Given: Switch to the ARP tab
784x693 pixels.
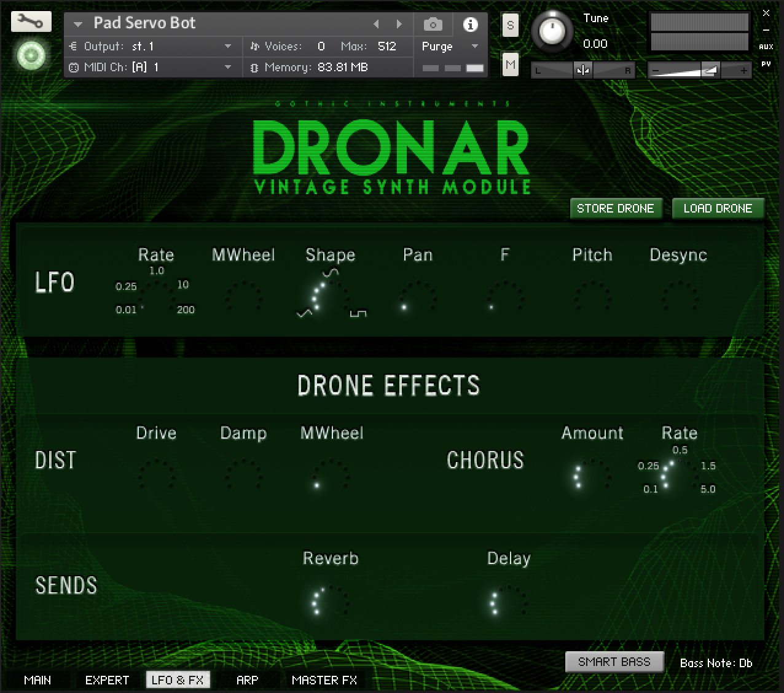Looking at the screenshot, I should (247, 680).
